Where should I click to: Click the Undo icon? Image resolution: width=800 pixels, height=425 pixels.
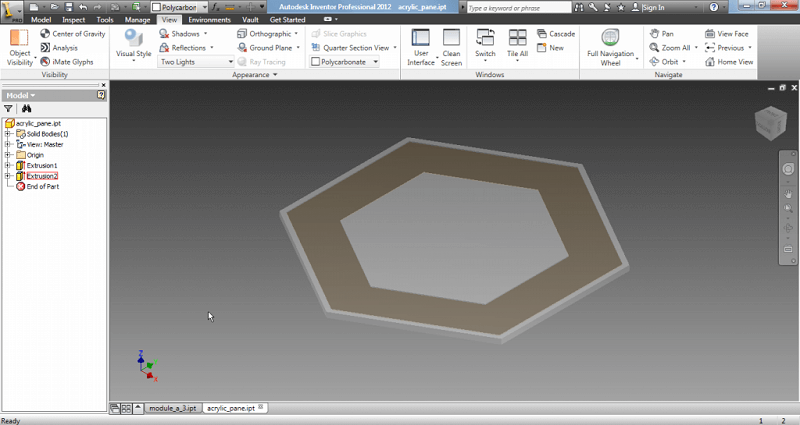click(x=83, y=7)
